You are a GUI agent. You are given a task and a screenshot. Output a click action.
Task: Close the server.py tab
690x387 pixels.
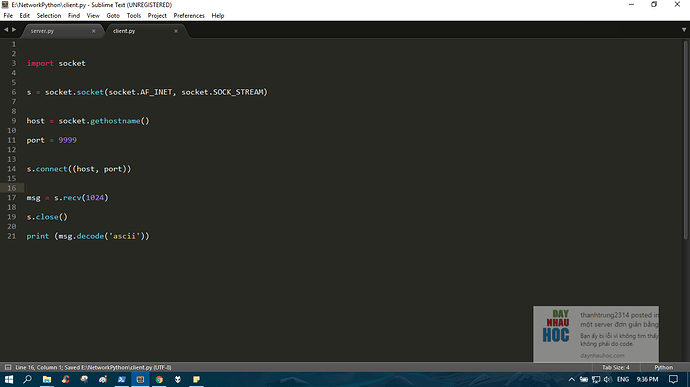[93, 31]
